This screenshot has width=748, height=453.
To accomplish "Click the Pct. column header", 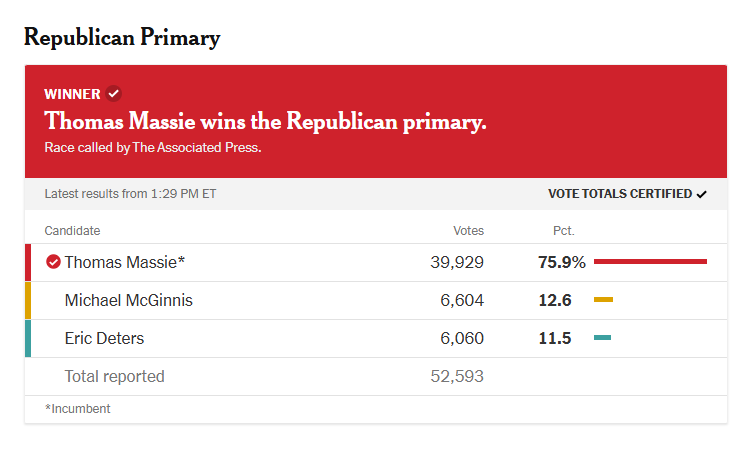I will 563,231.
